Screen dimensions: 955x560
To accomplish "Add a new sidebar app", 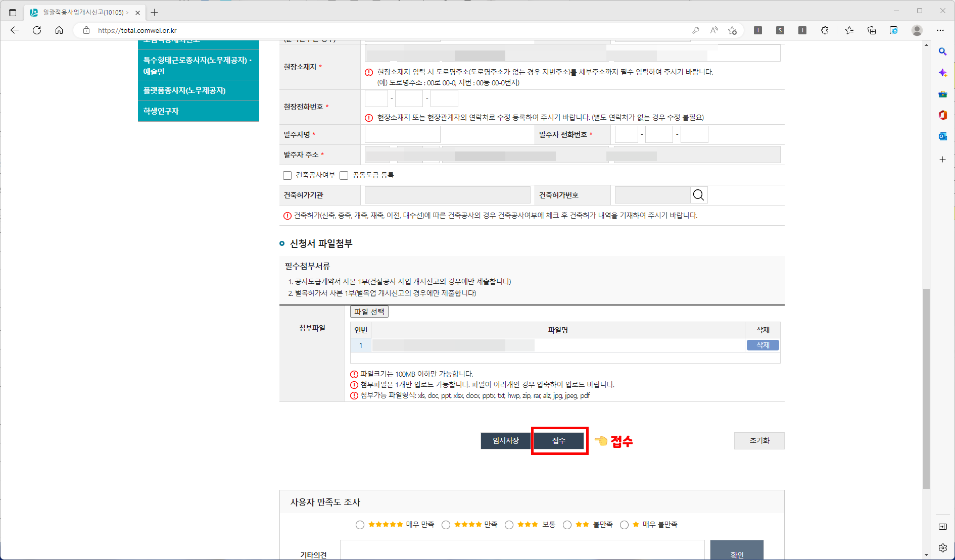I will [943, 159].
